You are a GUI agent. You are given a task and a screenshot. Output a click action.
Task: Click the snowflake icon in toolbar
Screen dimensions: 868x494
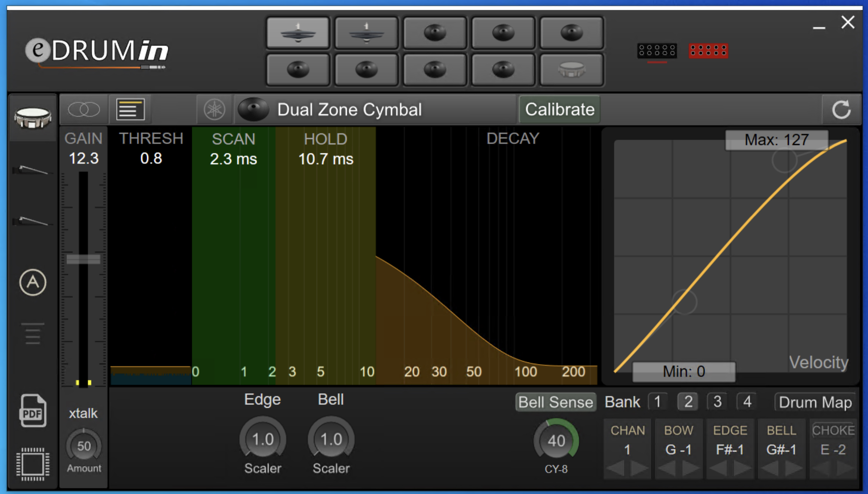pyautogui.click(x=214, y=109)
